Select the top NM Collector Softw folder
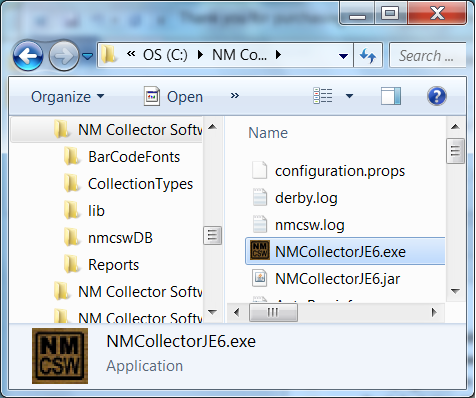This screenshot has height=398, width=476. click(x=107, y=130)
